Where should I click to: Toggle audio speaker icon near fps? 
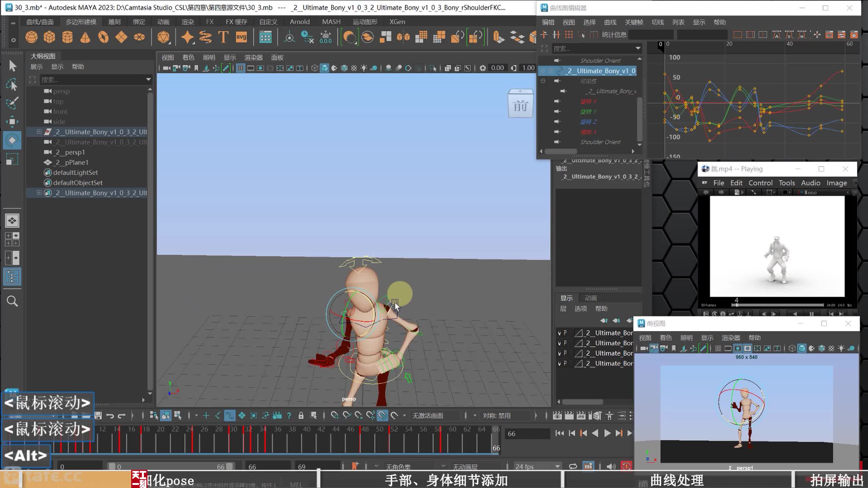[611, 466]
